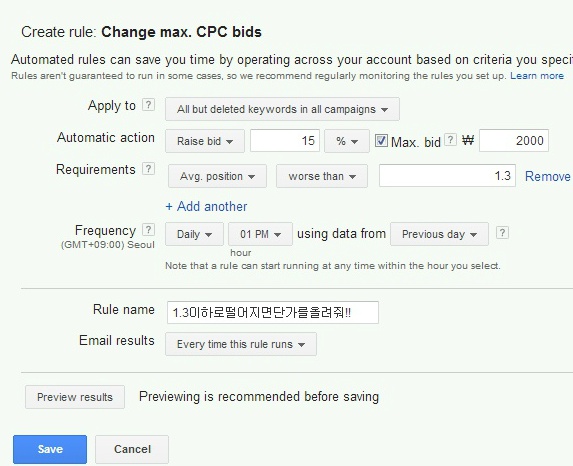The height and width of the screenshot is (466, 573).
Task: Click the help icon beside Frequency label
Action: [x=148, y=230]
